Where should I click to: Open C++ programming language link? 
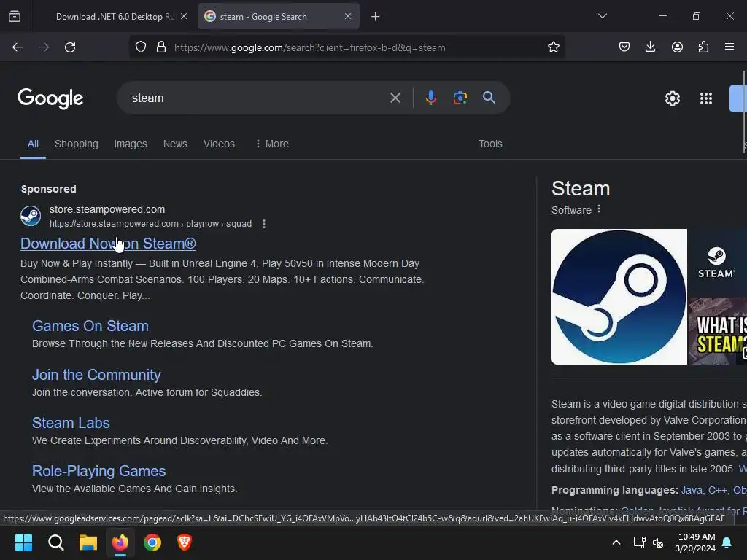coord(718,490)
